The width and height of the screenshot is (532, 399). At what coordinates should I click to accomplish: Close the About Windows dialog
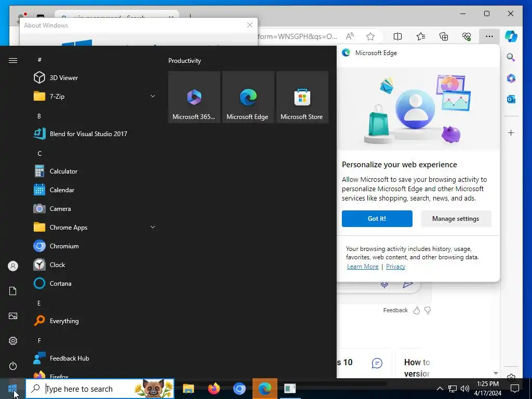click(250, 25)
